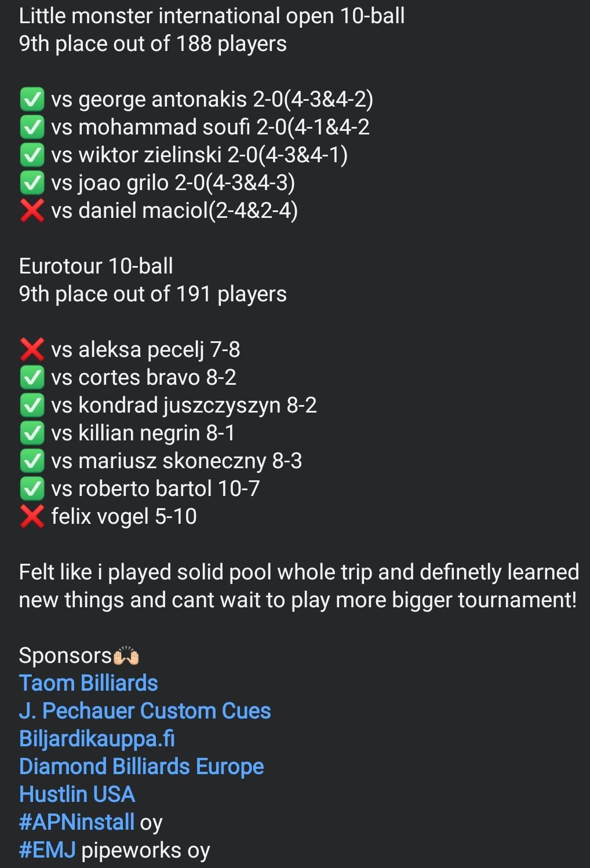Click the Little monster international open title

(212, 16)
